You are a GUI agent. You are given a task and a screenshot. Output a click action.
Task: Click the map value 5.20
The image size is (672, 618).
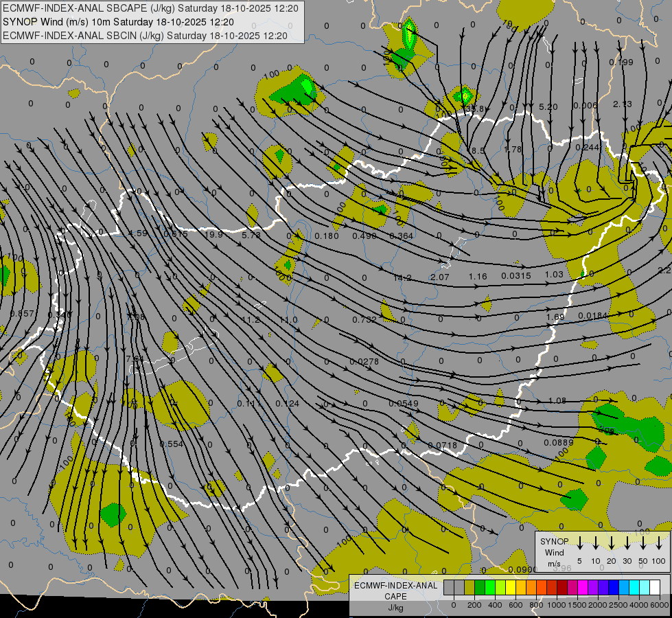point(548,107)
